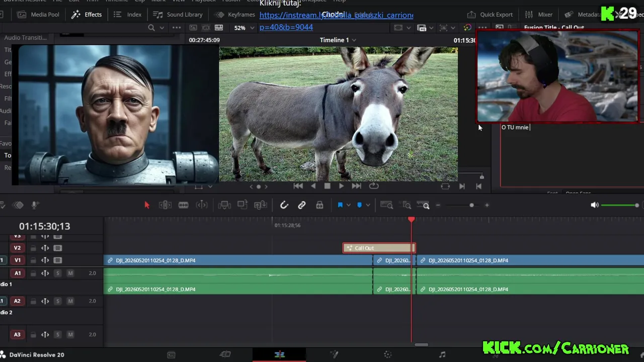Viewport: 644px width, 362px height.
Task: Click the Quick Export button
Action: coord(490,15)
